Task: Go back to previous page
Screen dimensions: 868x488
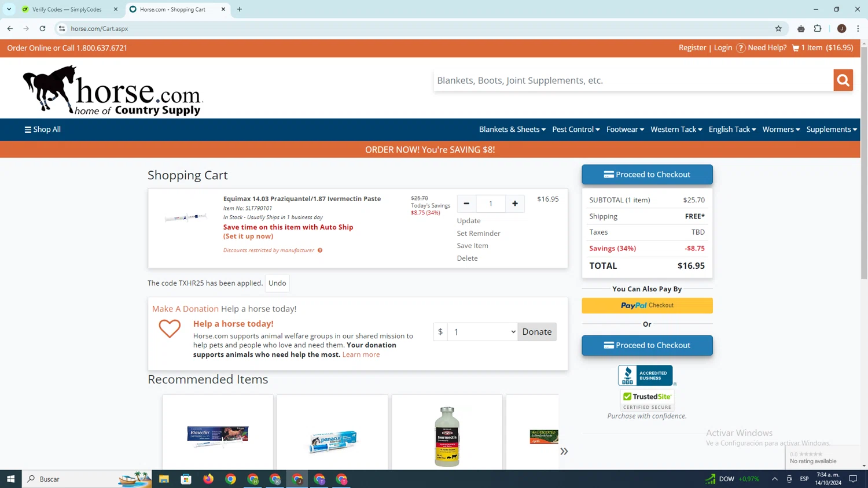Action: (10, 28)
